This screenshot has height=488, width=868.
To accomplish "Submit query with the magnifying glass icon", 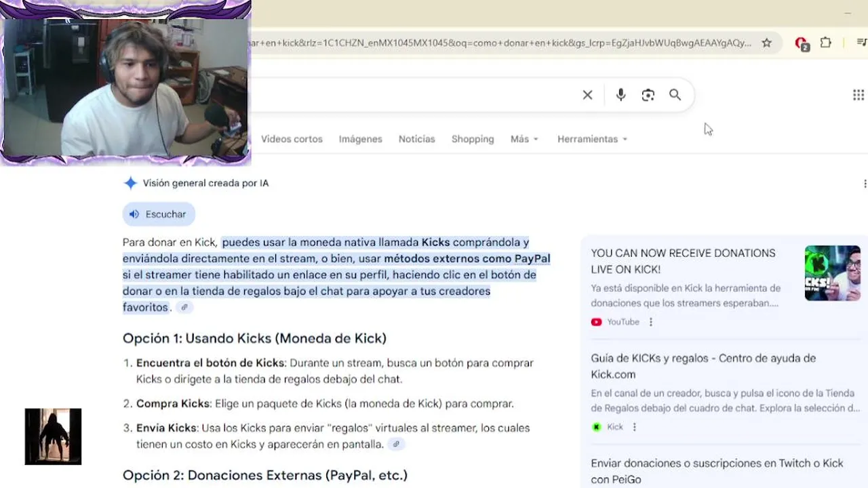I will (675, 95).
